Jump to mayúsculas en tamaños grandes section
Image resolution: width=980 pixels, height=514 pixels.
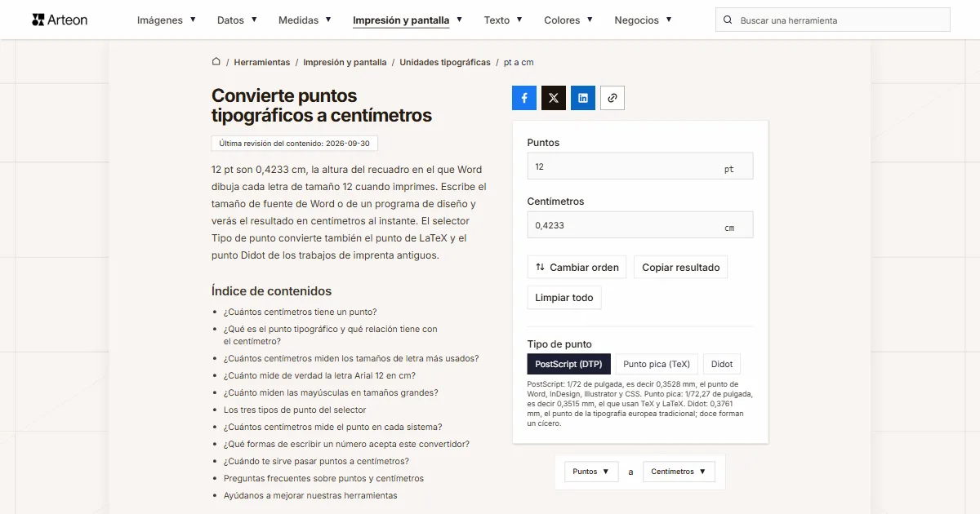(331, 392)
